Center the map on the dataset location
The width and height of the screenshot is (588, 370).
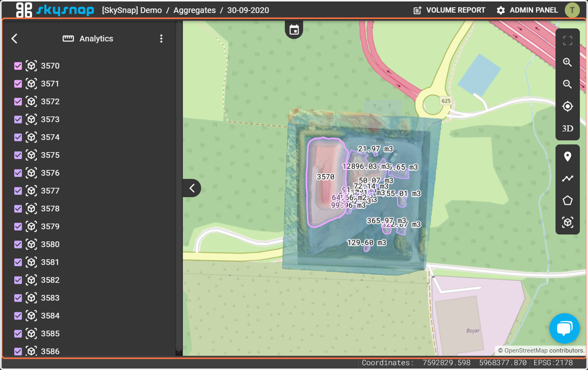(567, 106)
